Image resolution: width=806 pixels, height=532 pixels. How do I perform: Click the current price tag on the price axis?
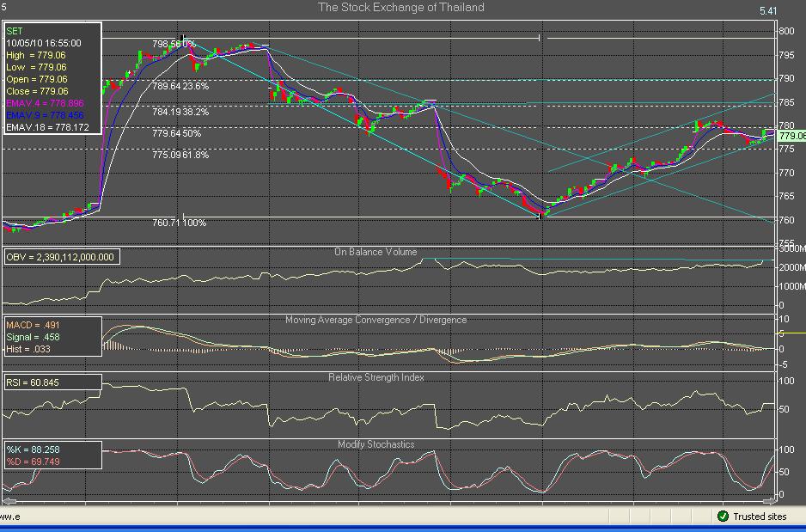(791, 136)
